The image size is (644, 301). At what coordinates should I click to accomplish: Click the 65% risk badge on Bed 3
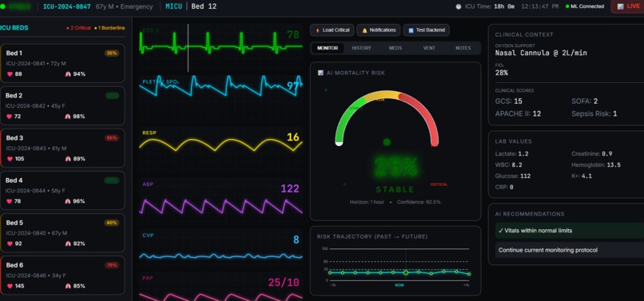tap(112, 138)
